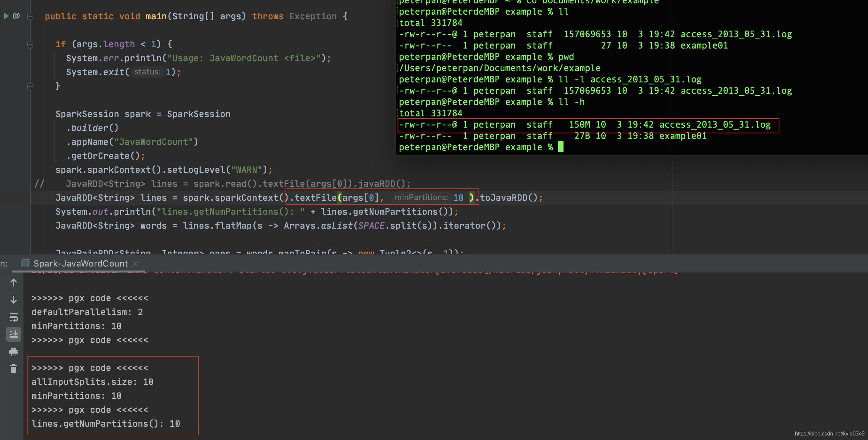Click the @ annotation gutter marker

pyautogui.click(x=16, y=16)
